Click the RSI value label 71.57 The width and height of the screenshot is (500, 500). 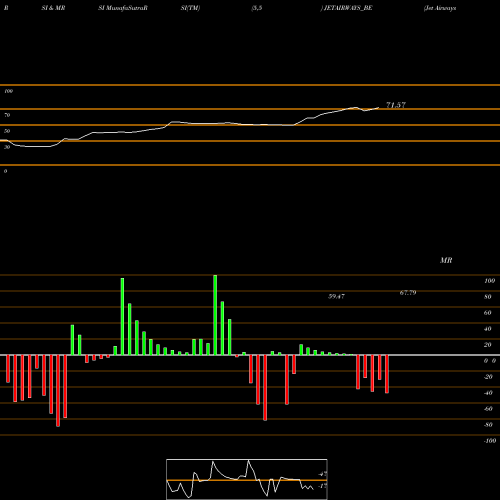point(396,105)
